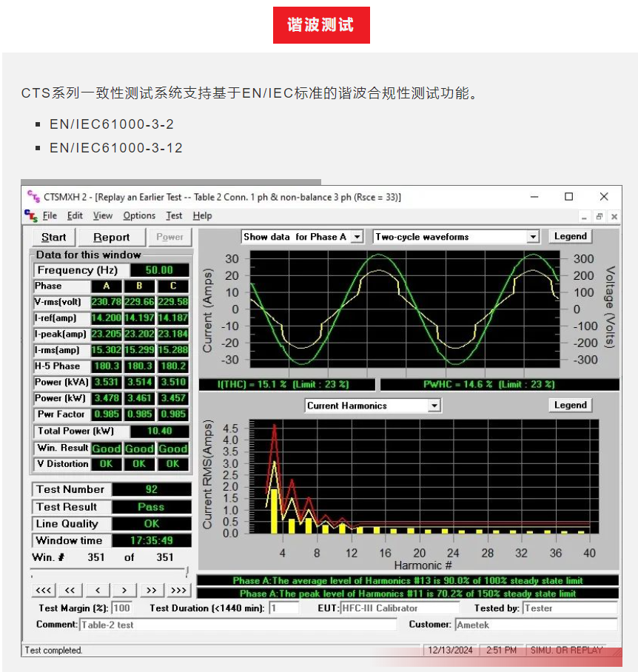This screenshot has height=672, width=638.
Task: Click the Report button
Action: [111, 237]
